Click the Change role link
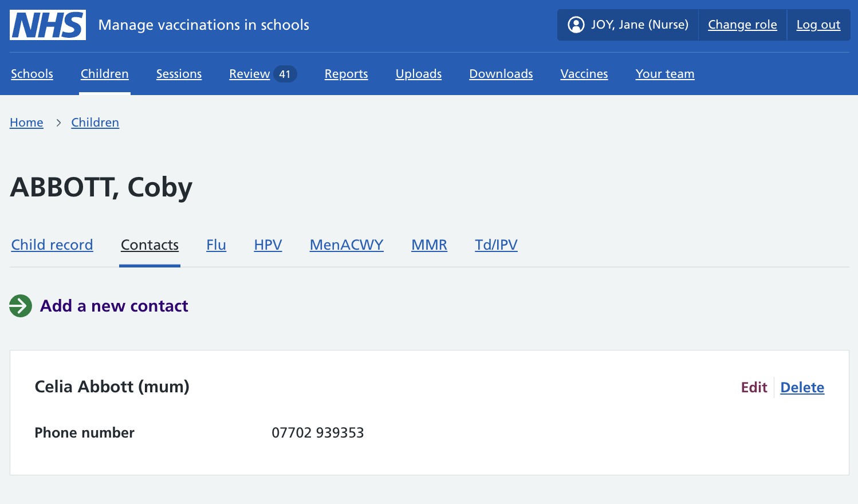 [x=742, y=25]
